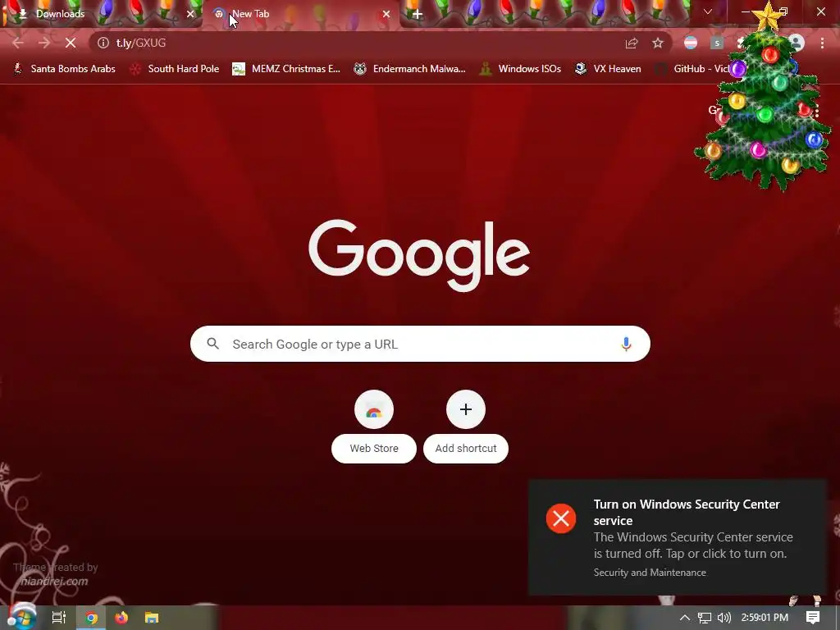Click 'Security and Maintenance' notification source
The image size is (840, 630).
[650, 573]
